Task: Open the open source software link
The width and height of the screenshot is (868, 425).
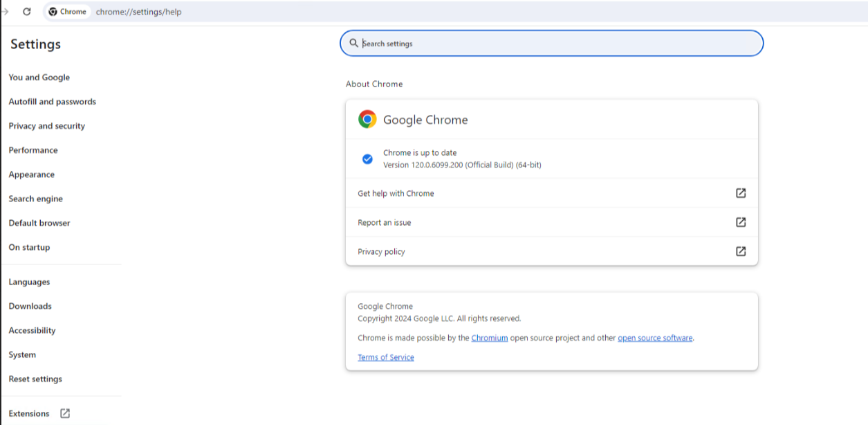Action: (655, 338)
